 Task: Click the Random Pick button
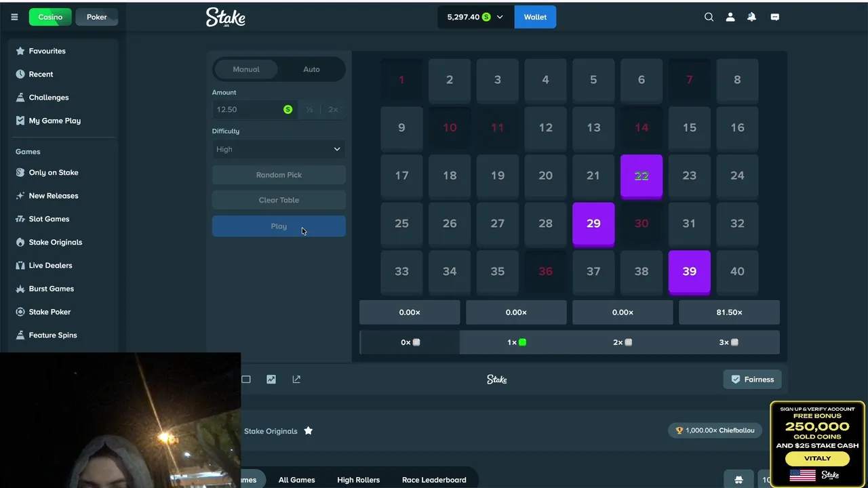(x=279, y=175)
